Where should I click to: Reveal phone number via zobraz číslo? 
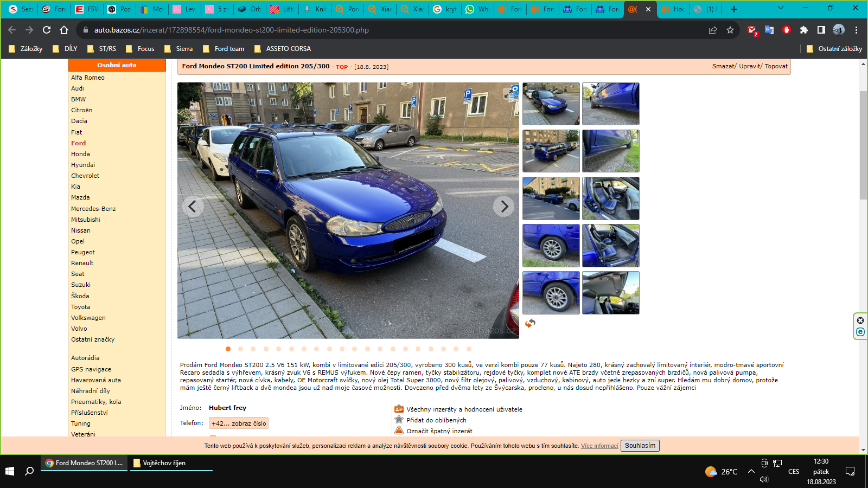pyautogui.click(x=239, y=423)
